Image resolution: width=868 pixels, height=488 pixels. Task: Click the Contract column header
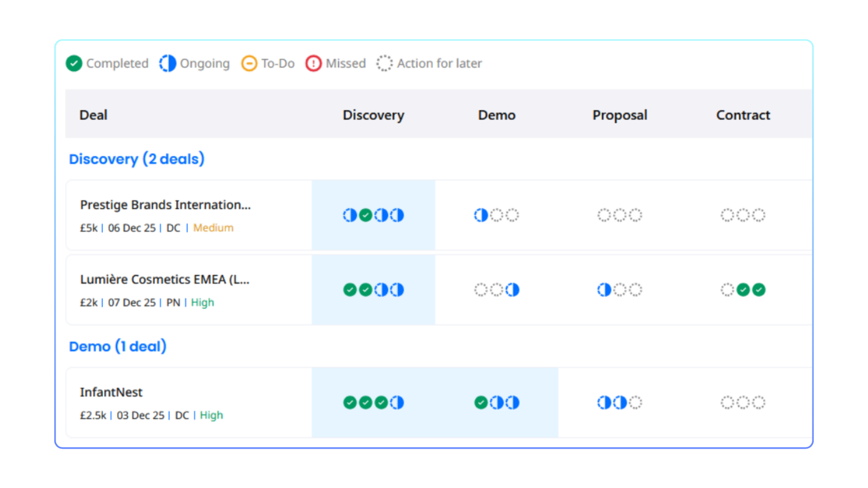pos(743,115)
